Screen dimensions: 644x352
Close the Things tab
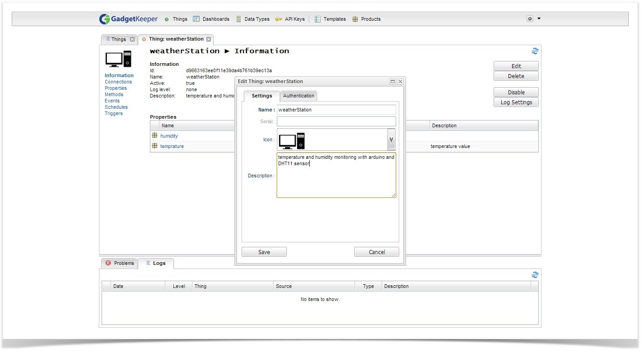(x=132, y=39)
